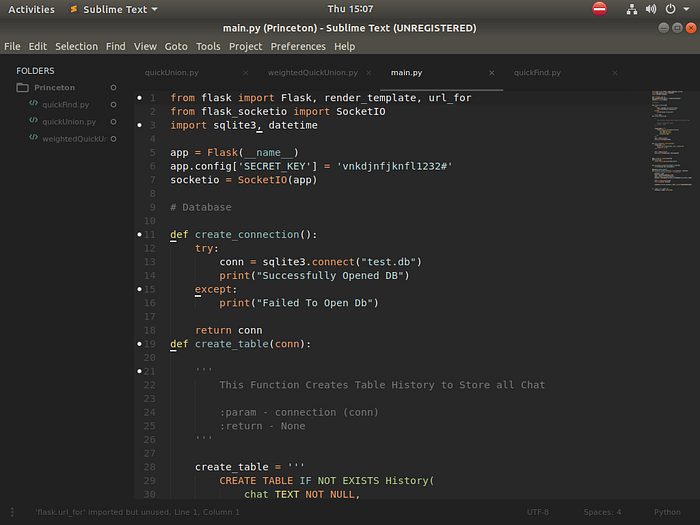Open the network status icon
The image size is (700, 525).
click(x=631, y=9)
